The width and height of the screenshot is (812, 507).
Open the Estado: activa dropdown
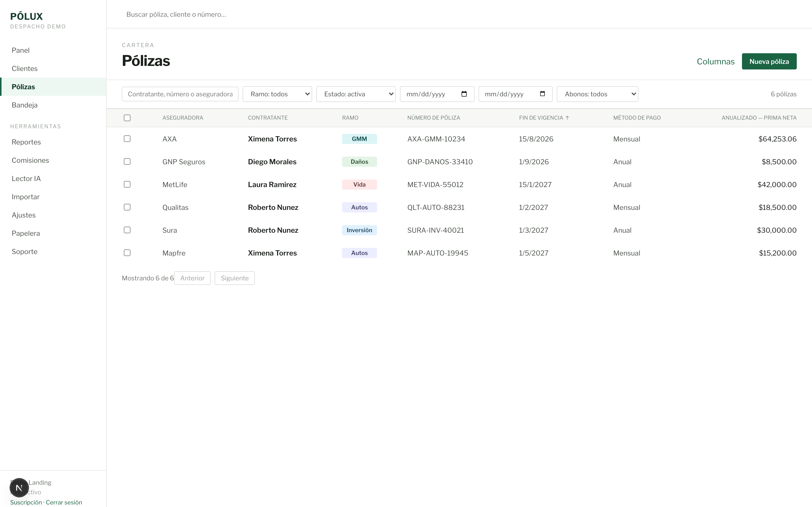[x=356, y=94]
